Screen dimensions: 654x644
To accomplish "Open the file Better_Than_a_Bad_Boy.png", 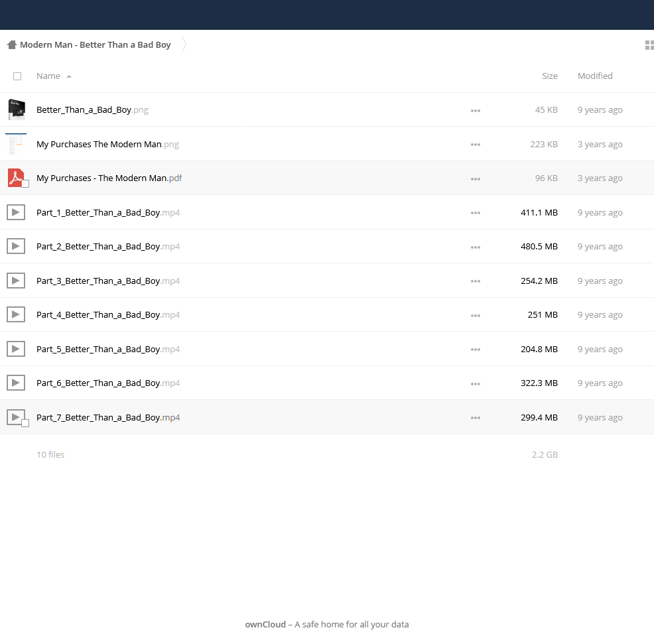I will (x=92, y=109).
